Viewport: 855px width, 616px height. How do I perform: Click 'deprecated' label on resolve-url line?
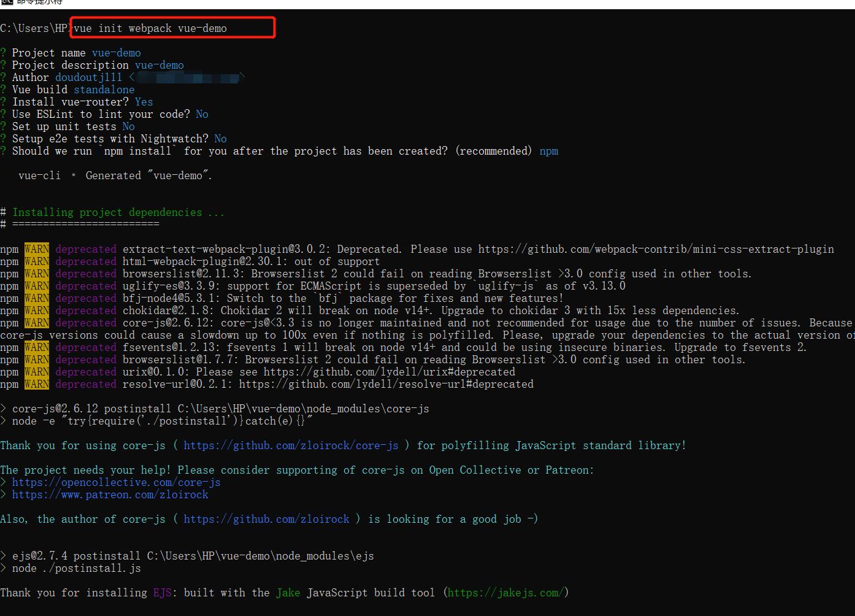point(86,384)
